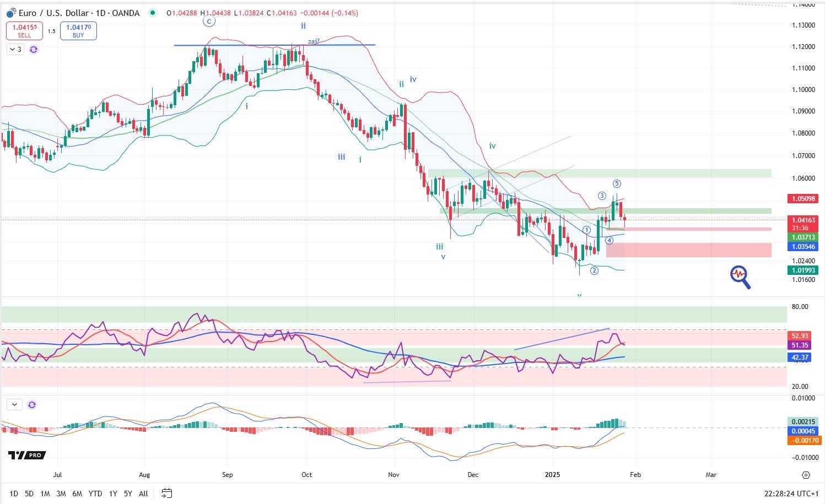
Task: Click the blue 42.37 RSI value label
Action: [800, 357]
